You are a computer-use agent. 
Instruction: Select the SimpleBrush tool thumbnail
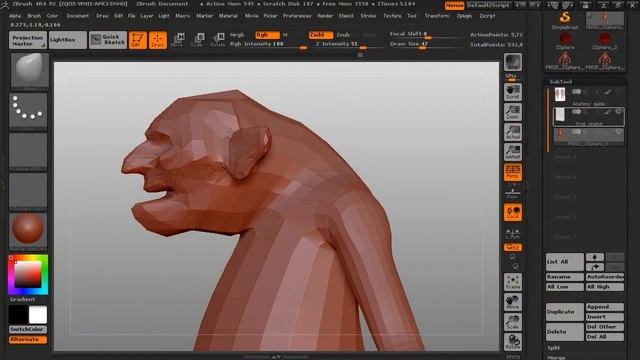tap(565, 20)
